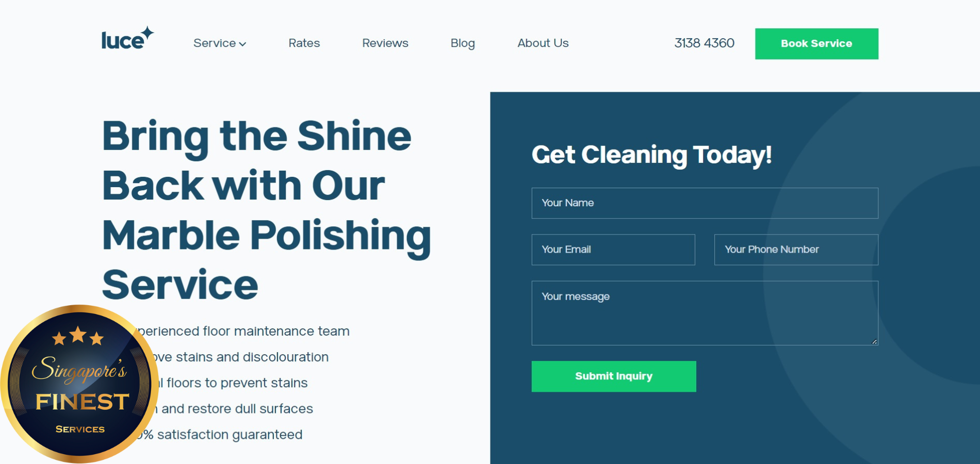980x464 pixels.
Task: Click the Marble Polishing Service headline
Action: (266, 210)
